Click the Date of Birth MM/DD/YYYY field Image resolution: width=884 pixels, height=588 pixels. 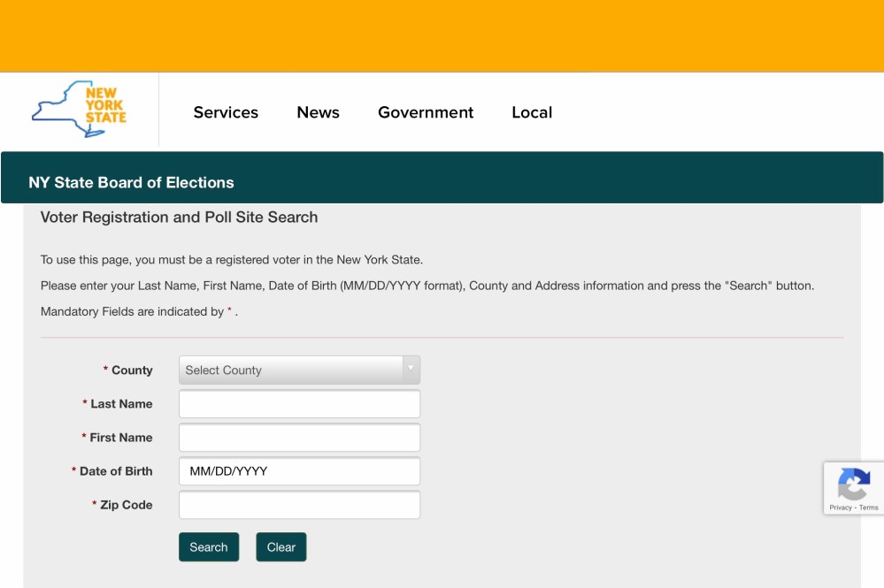click(299, 471)
